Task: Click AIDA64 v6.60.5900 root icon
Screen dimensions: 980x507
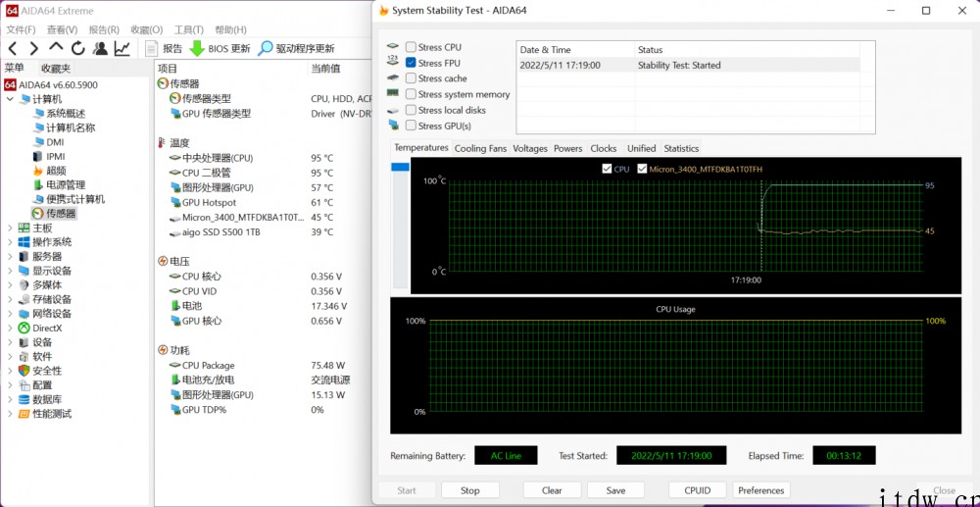Action: [x=10, y=84]
